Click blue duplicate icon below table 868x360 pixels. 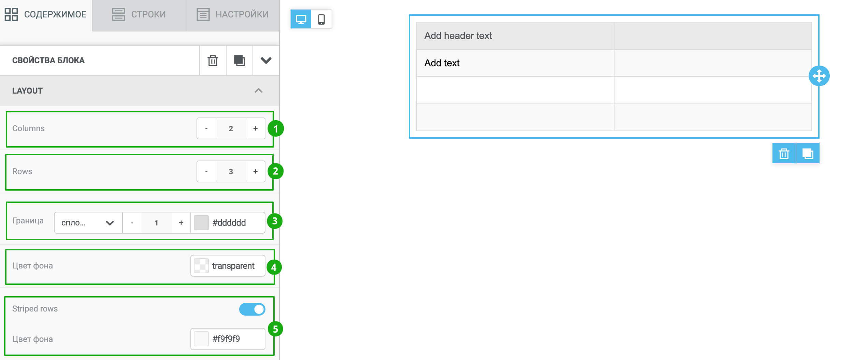click(808, 153)
